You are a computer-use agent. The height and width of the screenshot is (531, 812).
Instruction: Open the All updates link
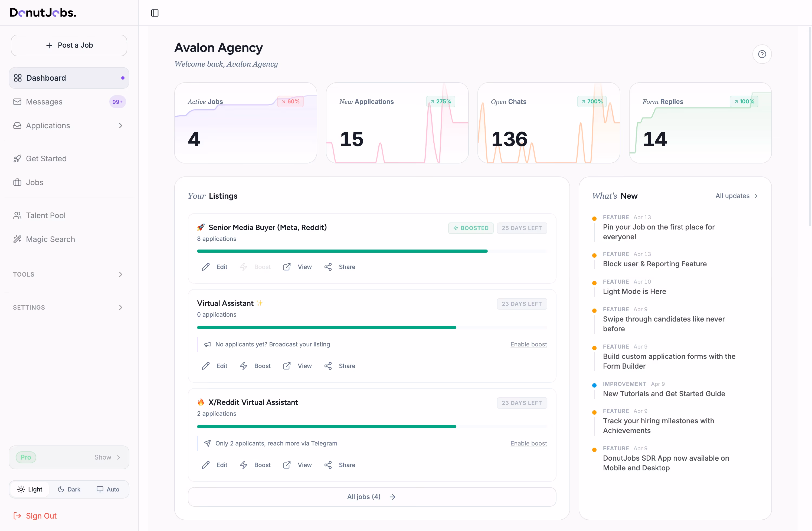click(736, 196)
